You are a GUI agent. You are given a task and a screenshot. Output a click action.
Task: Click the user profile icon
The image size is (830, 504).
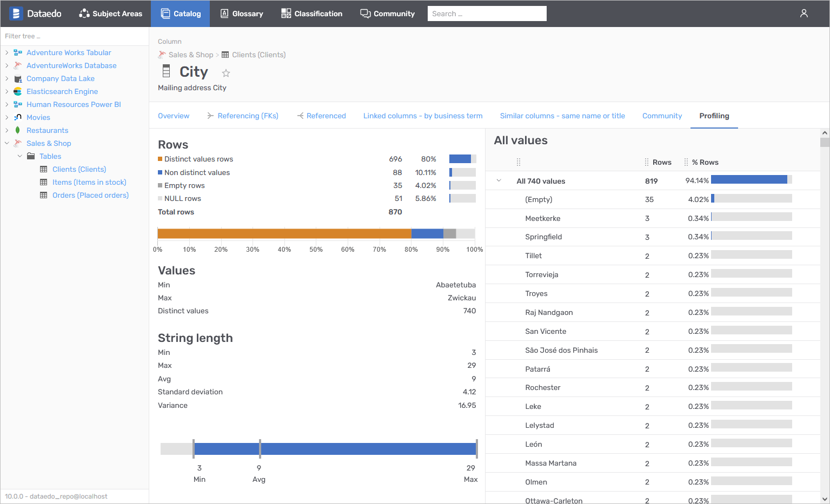click(804, 13)
